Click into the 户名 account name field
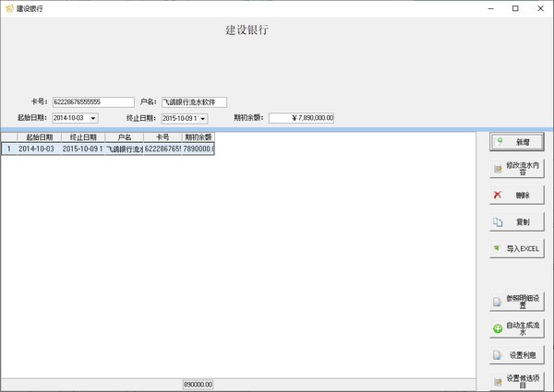554x392 pixels. click(194, 102)
